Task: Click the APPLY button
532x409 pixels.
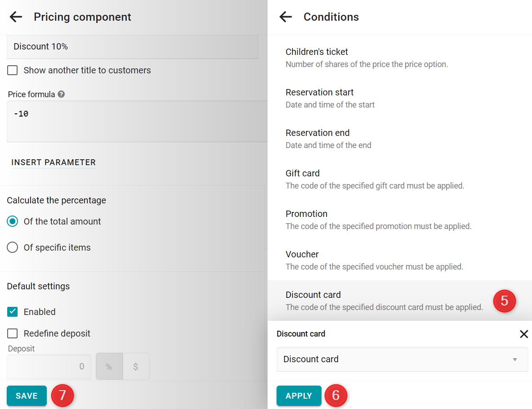Action: (x=299, y=396)
